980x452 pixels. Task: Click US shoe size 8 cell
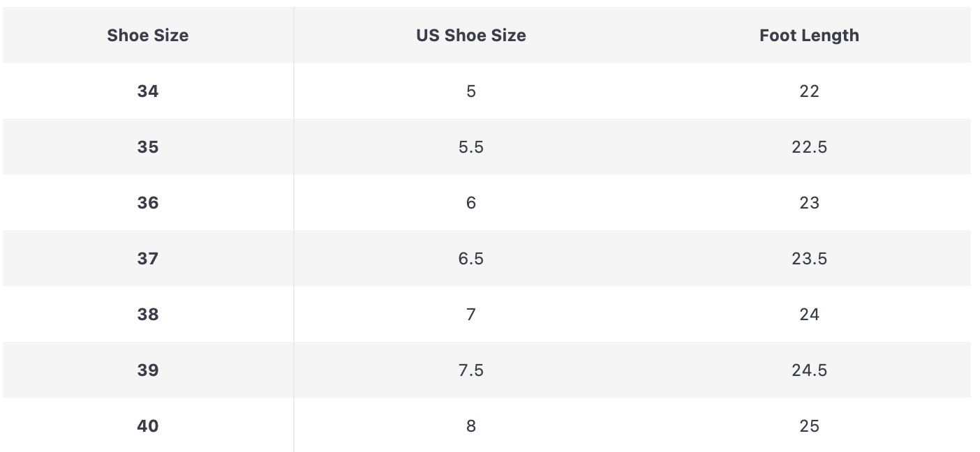coord(471,426)
